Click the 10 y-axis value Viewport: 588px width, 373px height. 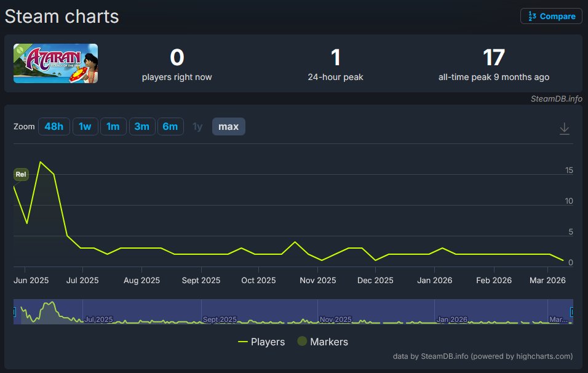point(569,201)
